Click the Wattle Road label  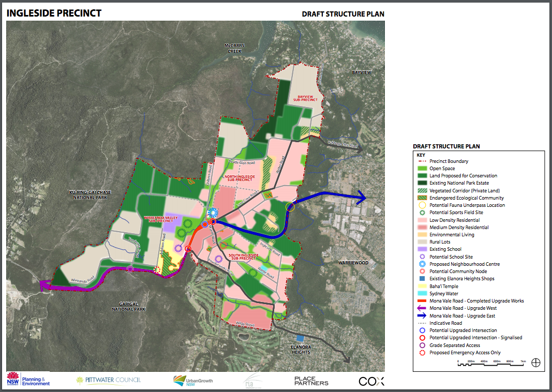click(x=265, y=273)
